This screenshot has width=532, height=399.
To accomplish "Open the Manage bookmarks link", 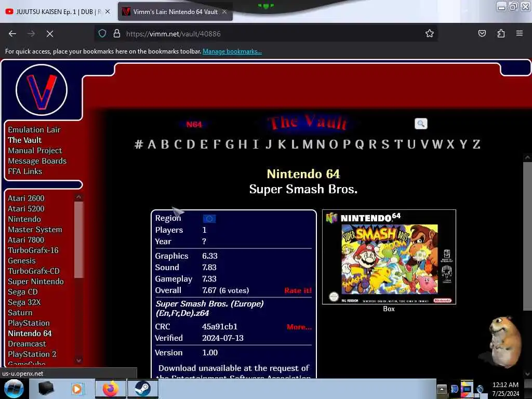I will [x=232, y=51].
